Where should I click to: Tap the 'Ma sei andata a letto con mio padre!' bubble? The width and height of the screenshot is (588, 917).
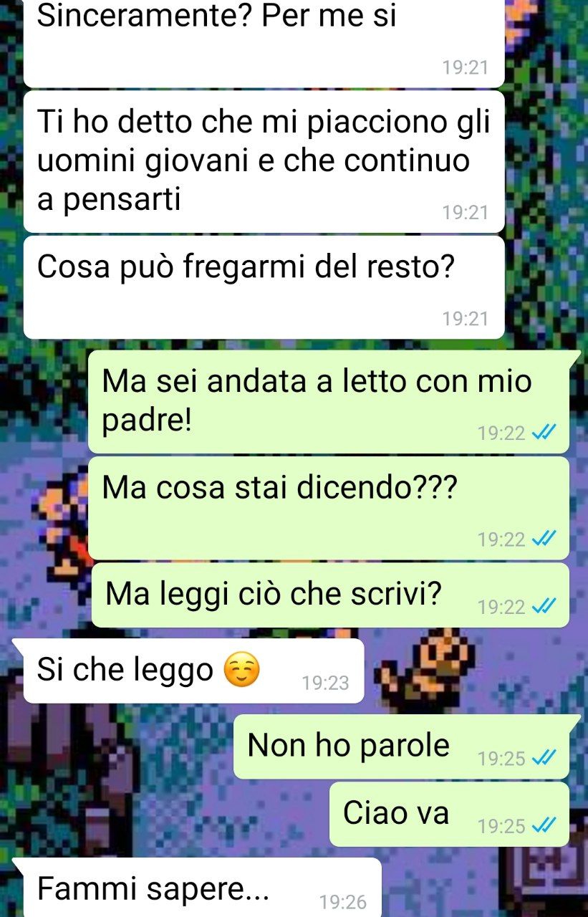[329, 401]
